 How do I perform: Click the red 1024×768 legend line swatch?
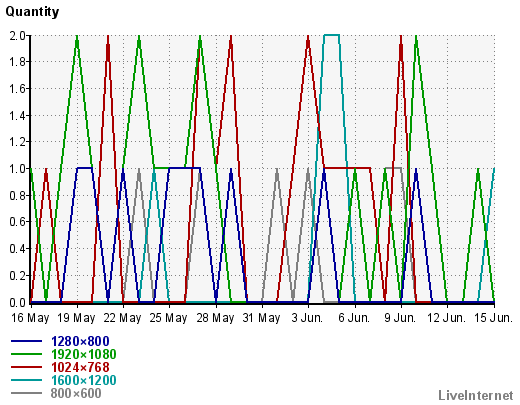[x=26, y=367]
